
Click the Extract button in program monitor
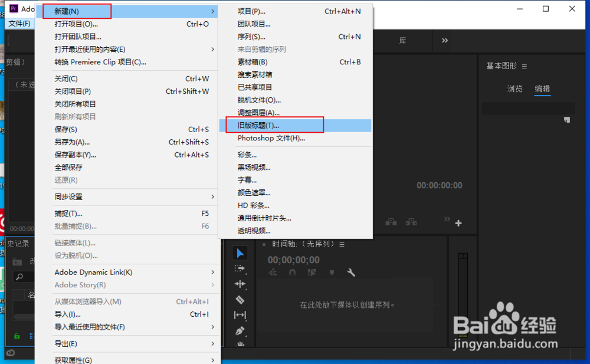click(411, 222)
